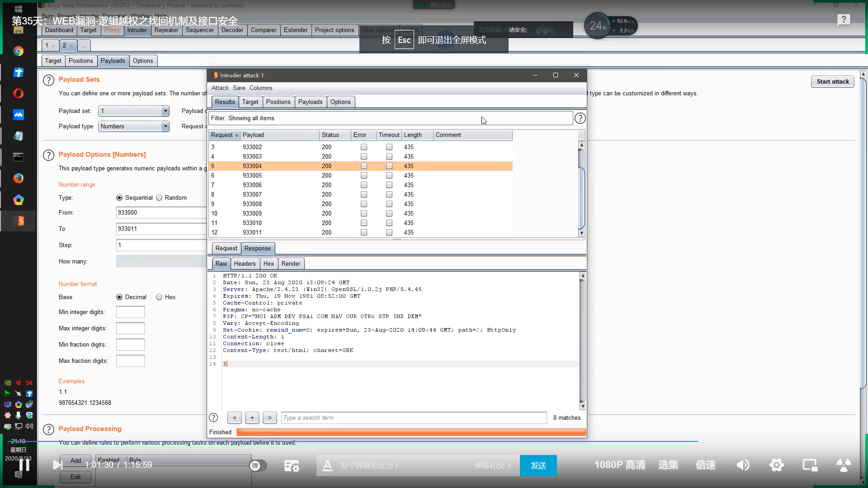868x488 pixels.
Task: Open video player settings gear
Action: (x=776, y=465)
